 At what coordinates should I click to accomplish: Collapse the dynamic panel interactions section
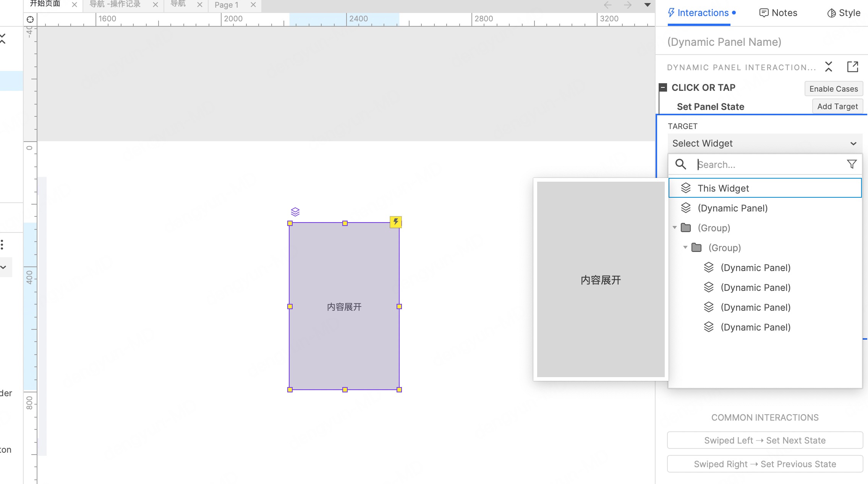[829, 67]
